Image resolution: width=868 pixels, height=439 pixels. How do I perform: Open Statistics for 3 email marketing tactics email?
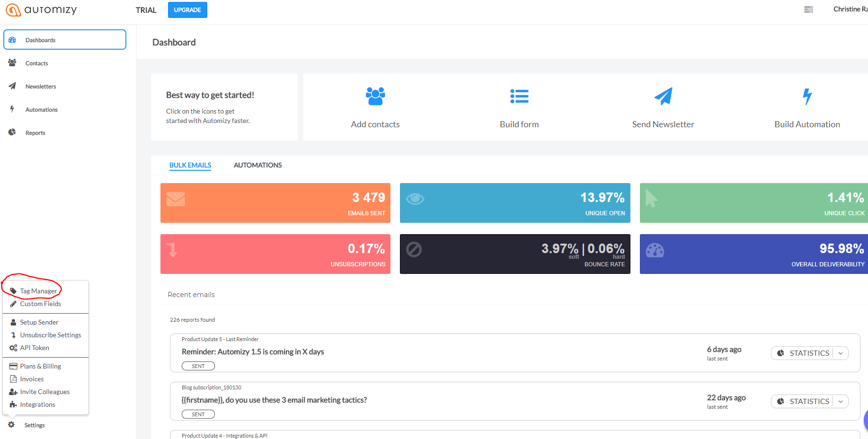pyautogui.click(x=802, y=401)
